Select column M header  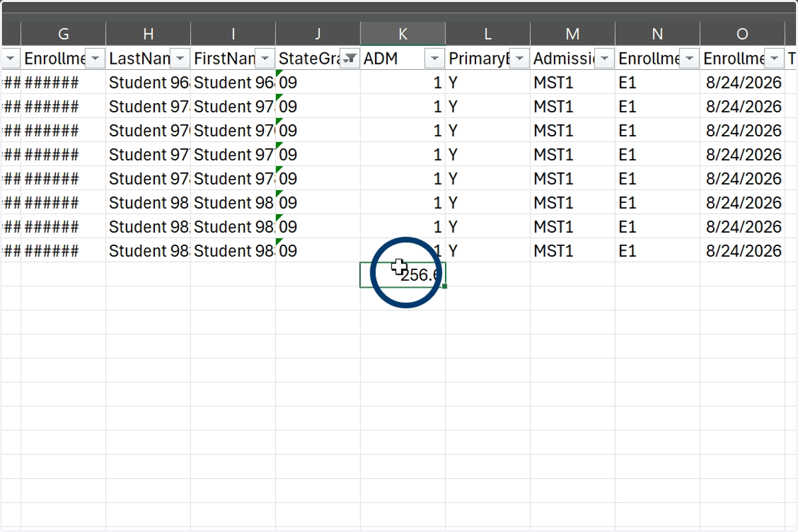pyautogui.click(x=573, y=34)
